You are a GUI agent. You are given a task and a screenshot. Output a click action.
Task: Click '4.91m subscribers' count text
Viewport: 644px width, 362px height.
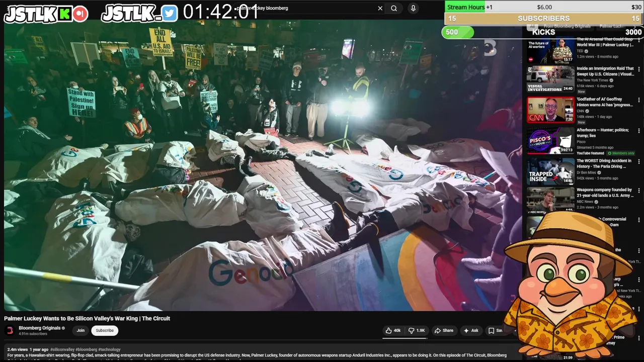33,334
